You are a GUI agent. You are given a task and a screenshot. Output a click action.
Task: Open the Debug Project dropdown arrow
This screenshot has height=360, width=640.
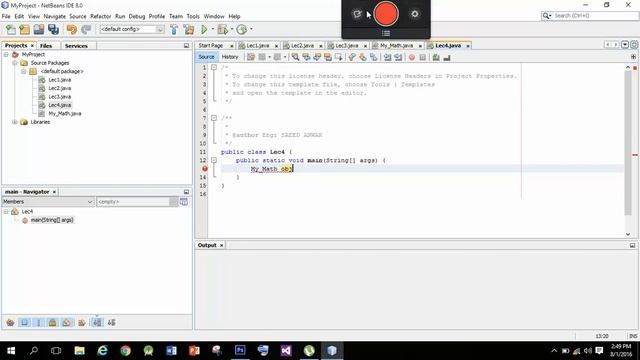[x=232, y=29]
